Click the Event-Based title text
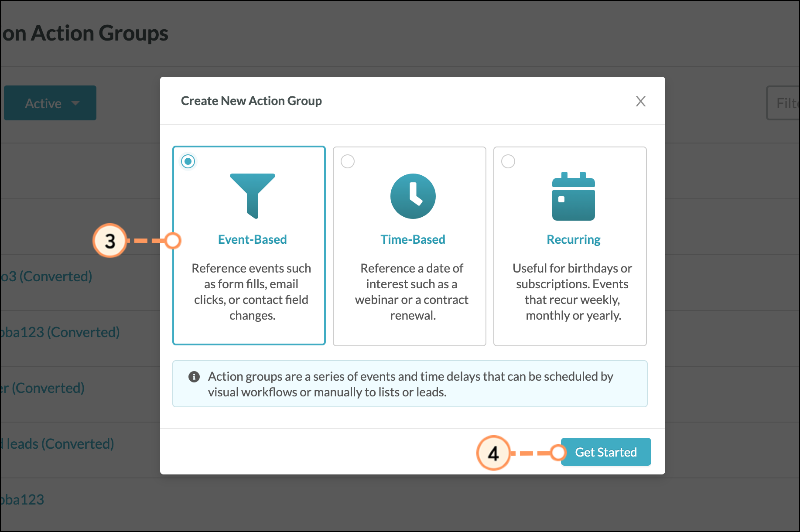800x532 pixels. click(x=253, y=239)
